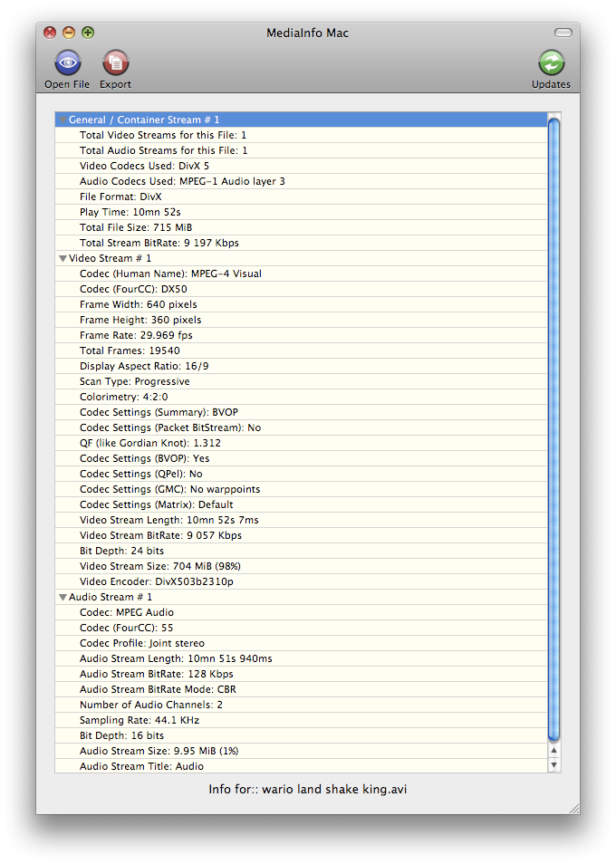The width and height of the screenshot is (616, 864).
Task: Zoom window with green button
Action: (x=88, y=33)
